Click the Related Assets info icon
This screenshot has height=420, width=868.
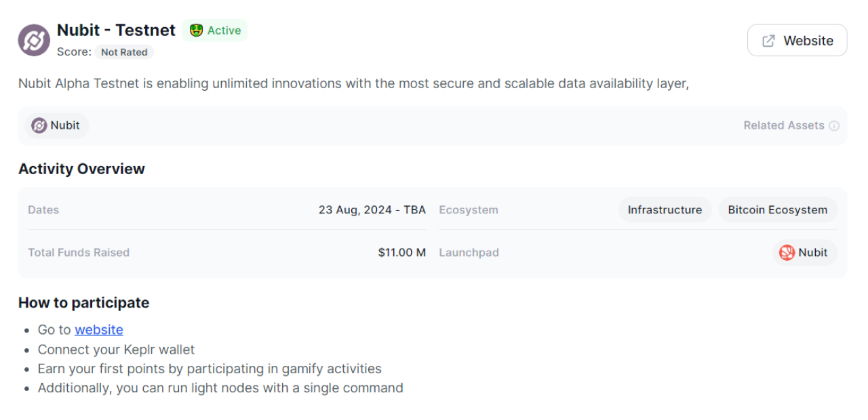click(x=834, y=125)
